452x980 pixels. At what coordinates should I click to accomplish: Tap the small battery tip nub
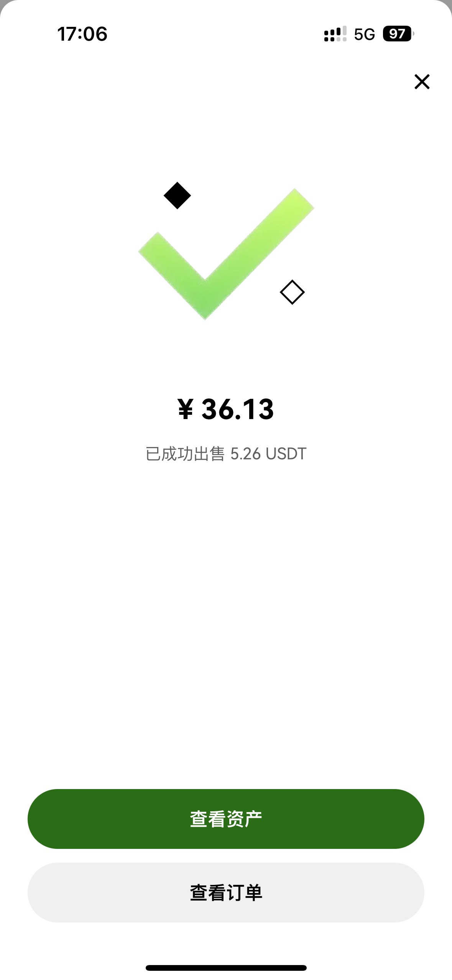point(413,34)
